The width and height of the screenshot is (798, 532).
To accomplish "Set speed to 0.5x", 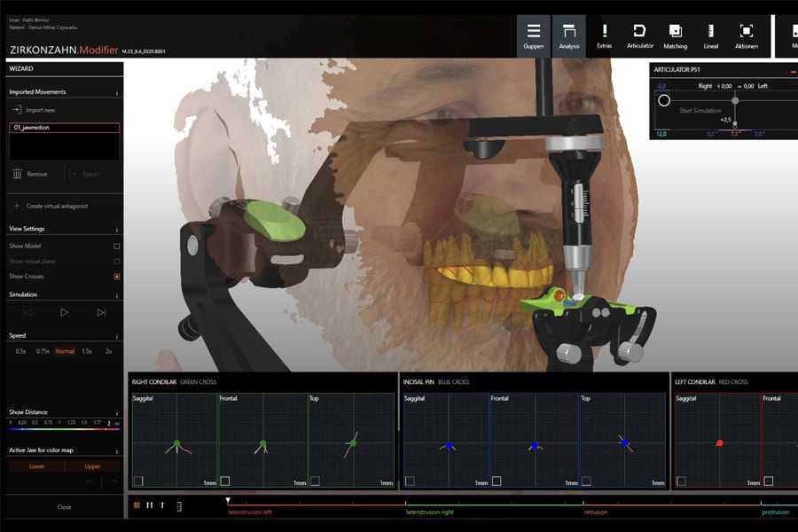I will click(x=20, y=351).
